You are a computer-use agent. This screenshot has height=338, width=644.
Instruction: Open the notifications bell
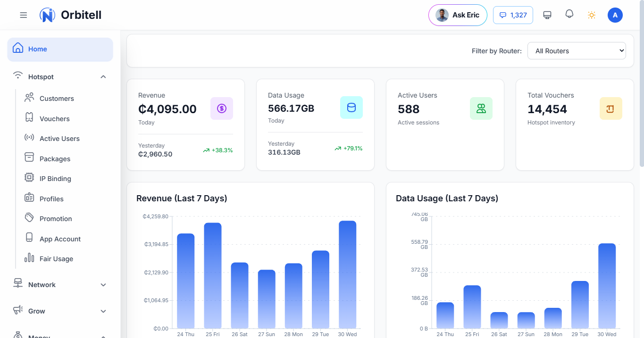pos(569,14)
